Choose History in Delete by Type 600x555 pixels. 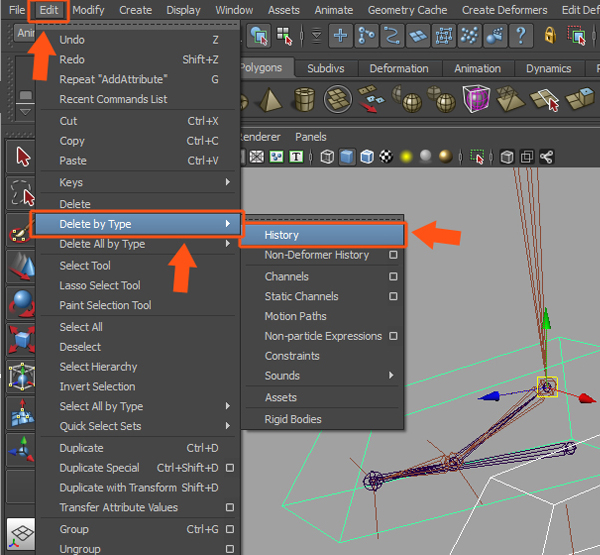click(322, 235)
